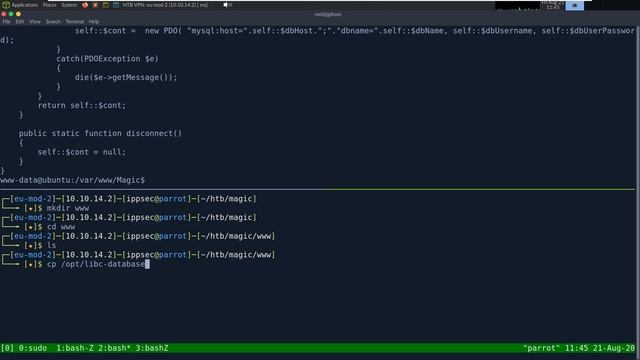Click the 'public static function disconnect()' line

pos(100,133)
